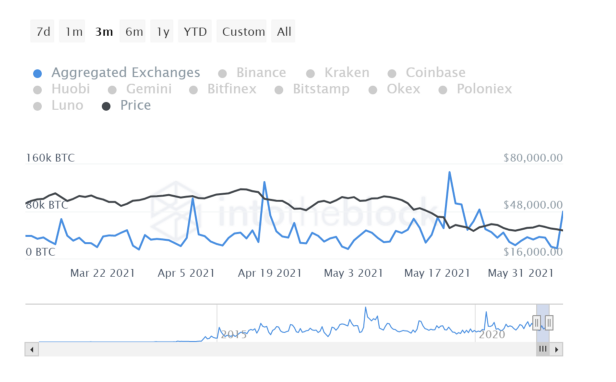Screen dimensions: 616x382
Task: Show All historical data
Action: [283, 31]
